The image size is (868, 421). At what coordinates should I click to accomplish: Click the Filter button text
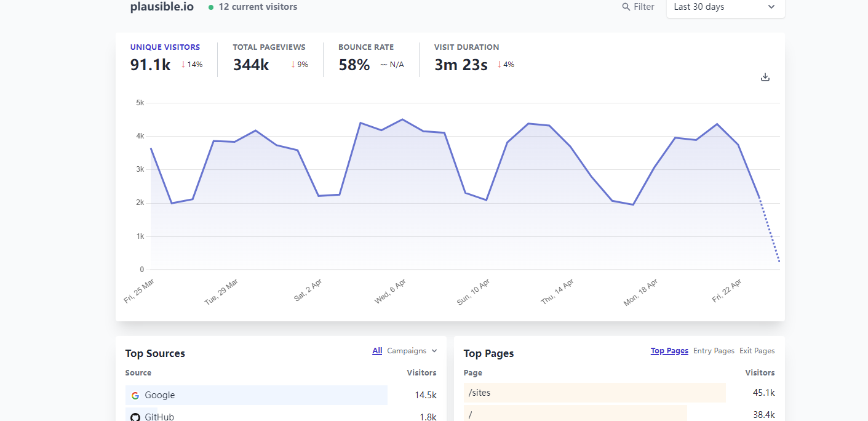(x=644, y=7)
